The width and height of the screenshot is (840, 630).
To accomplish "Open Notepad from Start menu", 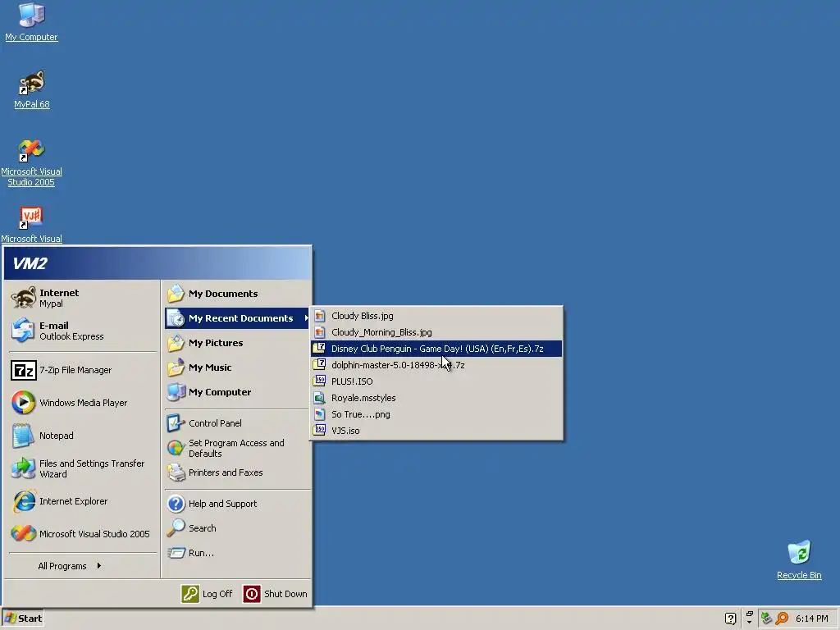I will (x=82, y=436).
